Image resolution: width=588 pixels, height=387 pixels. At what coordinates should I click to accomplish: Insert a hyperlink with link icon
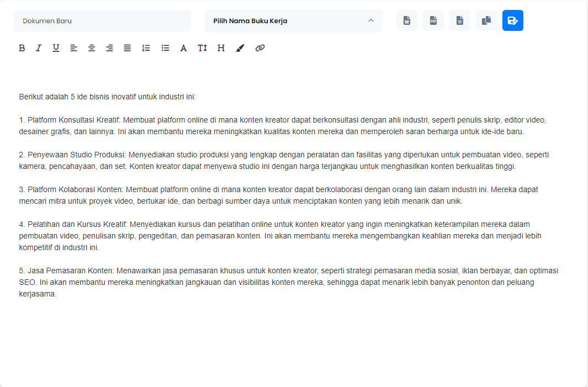(260, 48)
